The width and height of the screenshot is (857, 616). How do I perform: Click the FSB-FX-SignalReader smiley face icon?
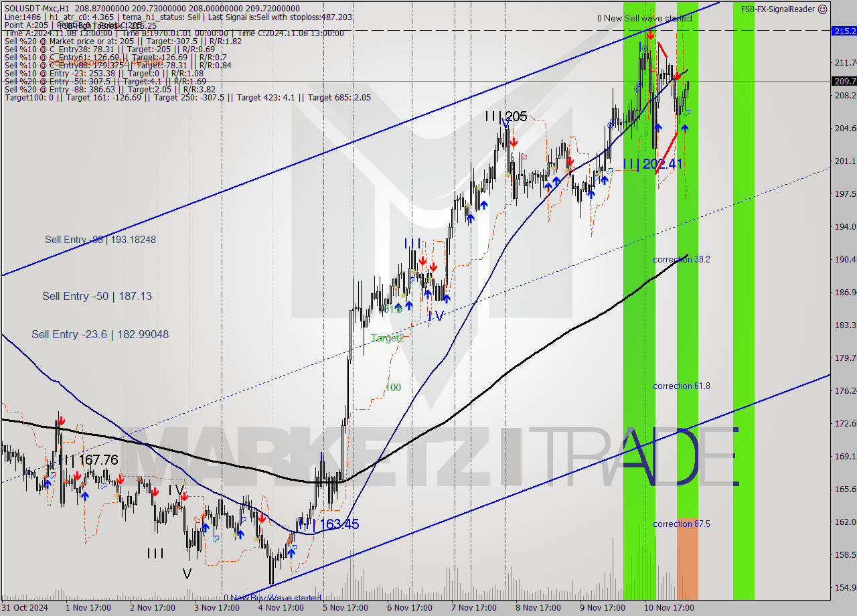pos(823,9)
